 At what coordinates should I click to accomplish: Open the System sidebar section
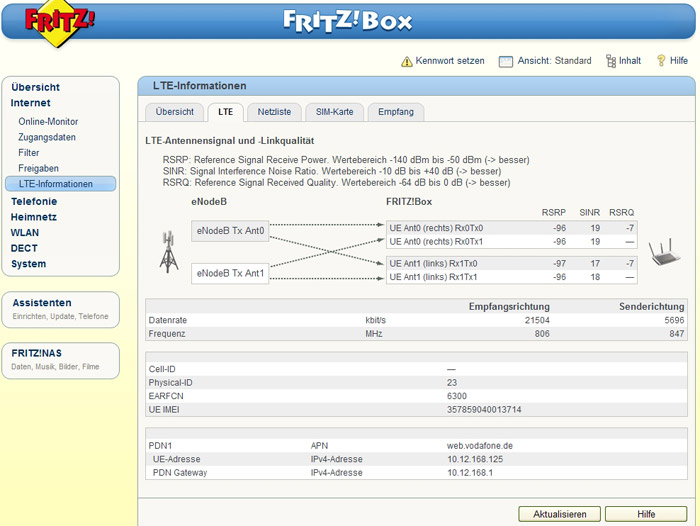pyautogui.click(x=28, y=264)
